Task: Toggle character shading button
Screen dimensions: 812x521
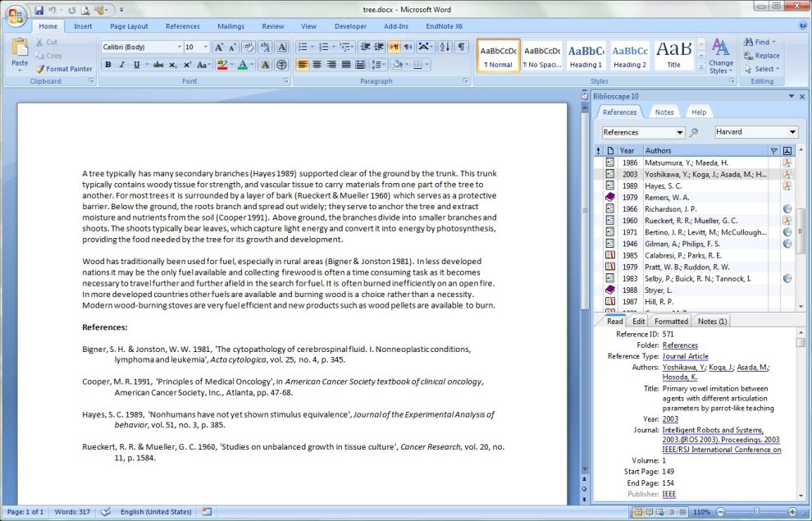Action: pos(265,65)
